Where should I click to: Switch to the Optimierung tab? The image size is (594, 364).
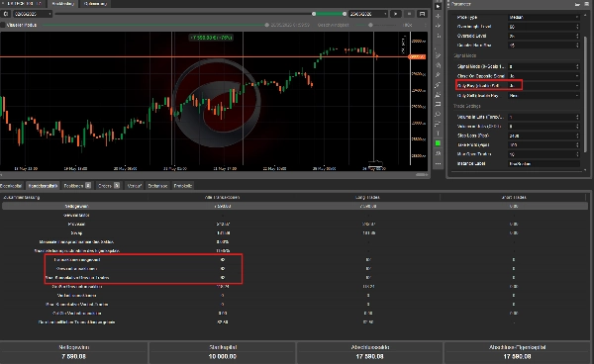(x=95, y=4)
